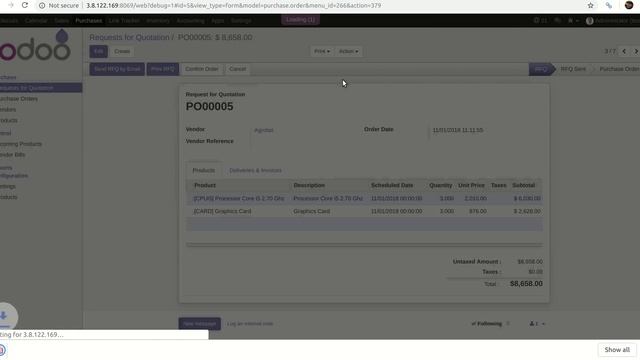The image size is (640, 360).
Task: Open sidebar Settings under Configuration
Action: coord(8,187)
